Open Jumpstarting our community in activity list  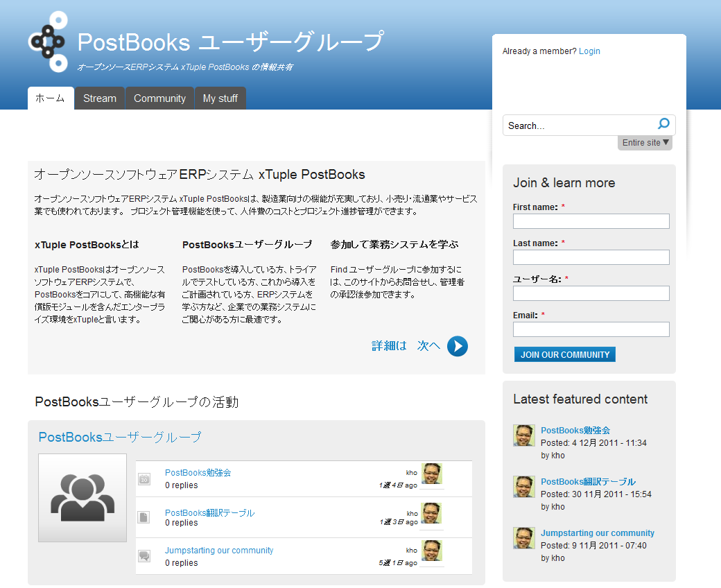pos(219,551)
